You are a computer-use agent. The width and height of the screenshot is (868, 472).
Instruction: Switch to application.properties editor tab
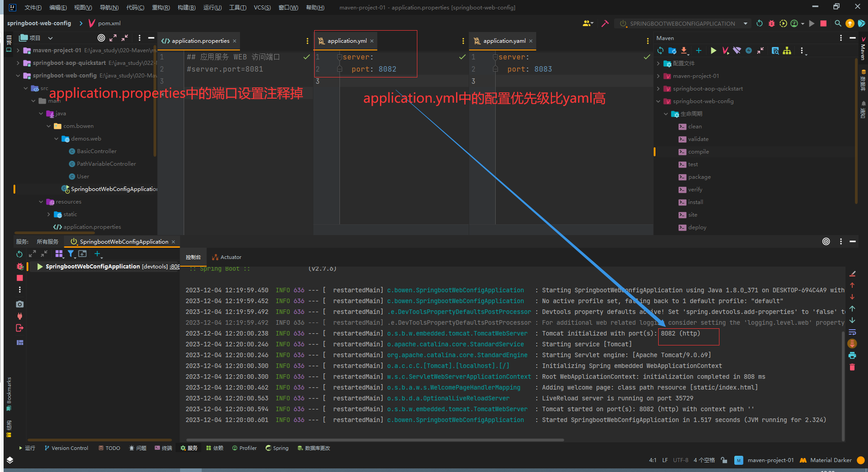pos(199,41)
